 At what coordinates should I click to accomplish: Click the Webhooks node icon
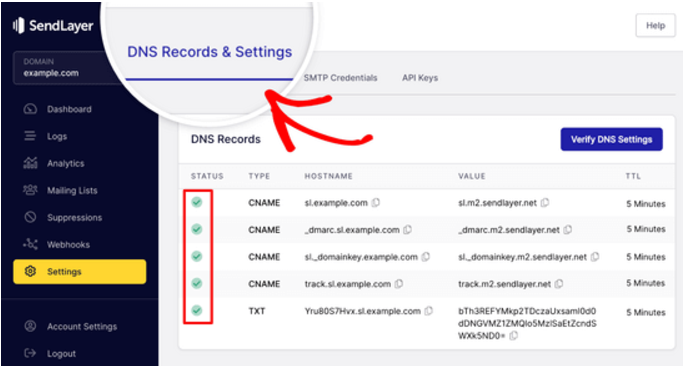coord(30,244)
